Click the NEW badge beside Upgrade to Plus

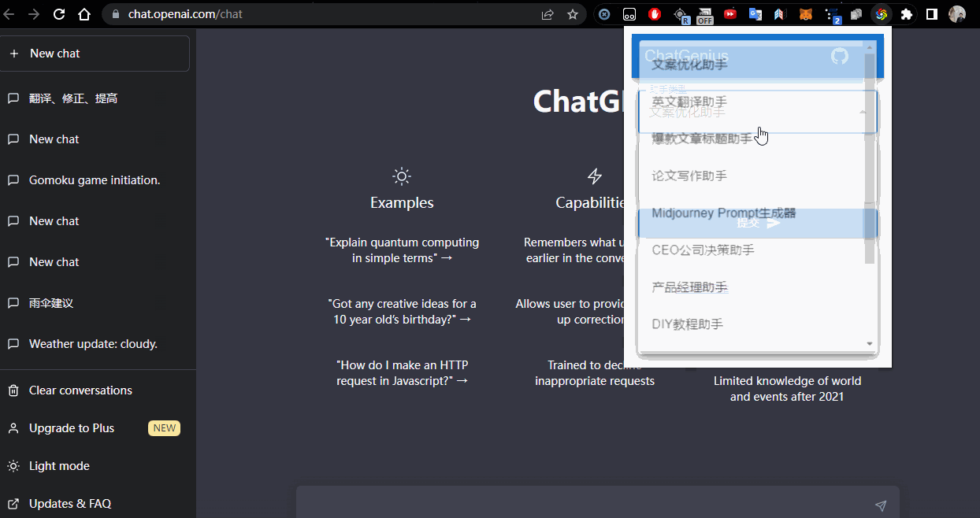coord(164,428)
